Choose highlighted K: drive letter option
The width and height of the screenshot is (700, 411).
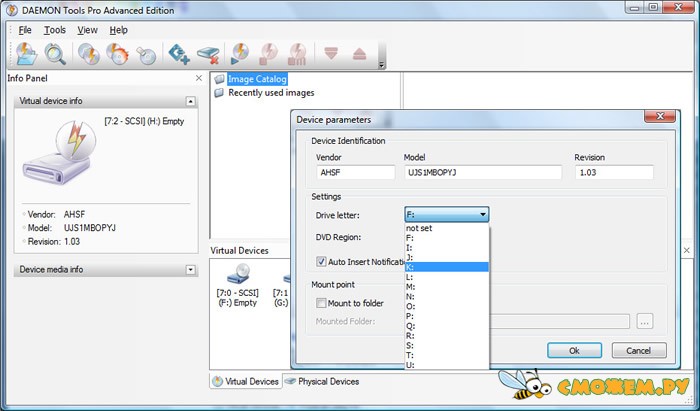pyautogui.click(x=446, y=267)
